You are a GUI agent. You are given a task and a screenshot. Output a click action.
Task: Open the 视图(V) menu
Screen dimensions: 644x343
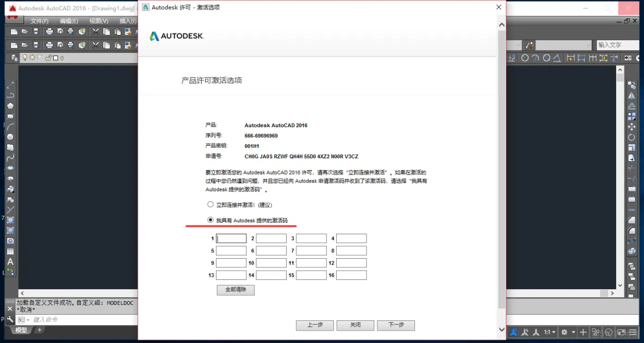coord(98,21)
